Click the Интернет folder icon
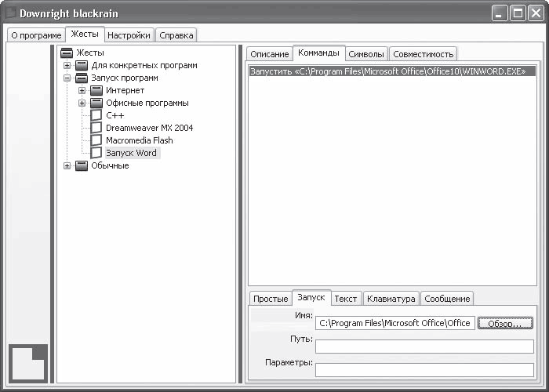The image size is (549, 392). [x=96, y=91]
